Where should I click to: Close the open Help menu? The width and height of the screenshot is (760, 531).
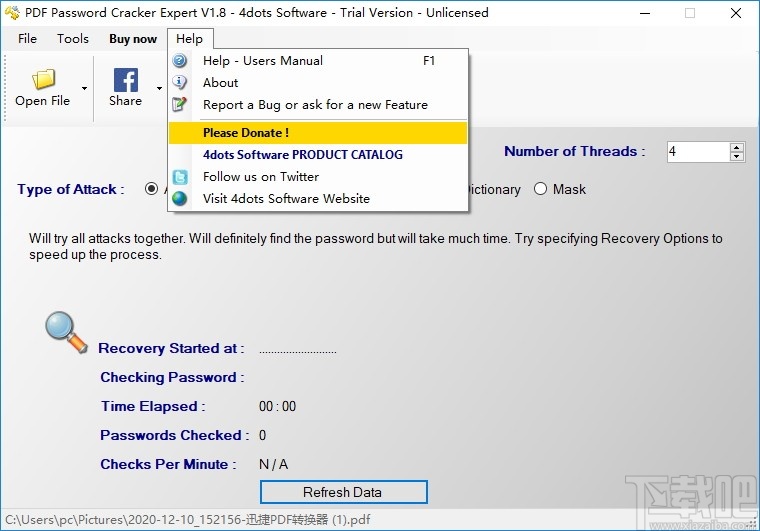(x=190, y=39)
